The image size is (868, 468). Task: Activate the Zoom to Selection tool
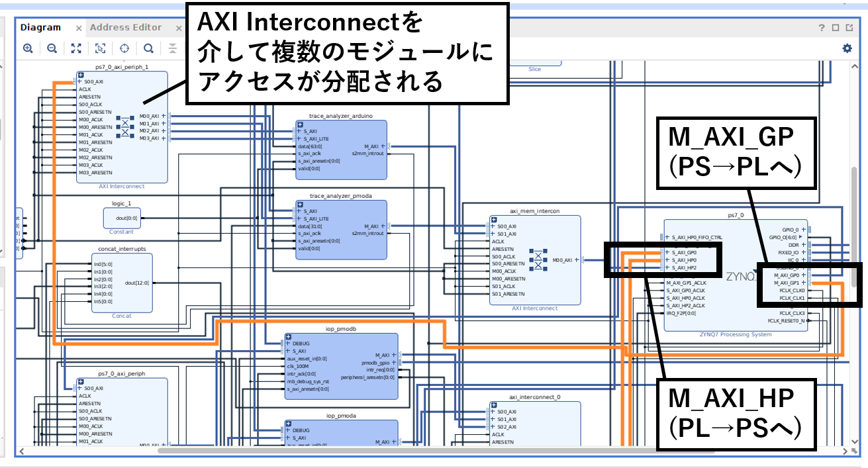tap(100, 48)
